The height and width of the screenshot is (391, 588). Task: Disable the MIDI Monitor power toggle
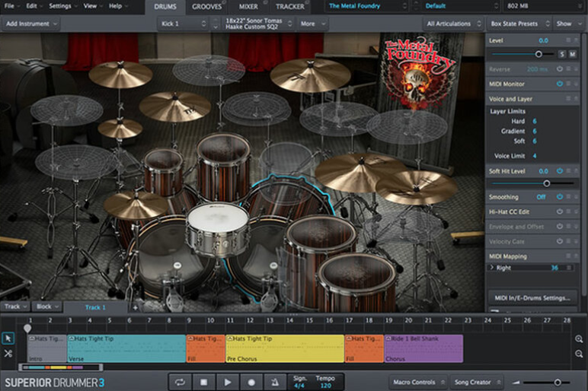click(560, 84)
